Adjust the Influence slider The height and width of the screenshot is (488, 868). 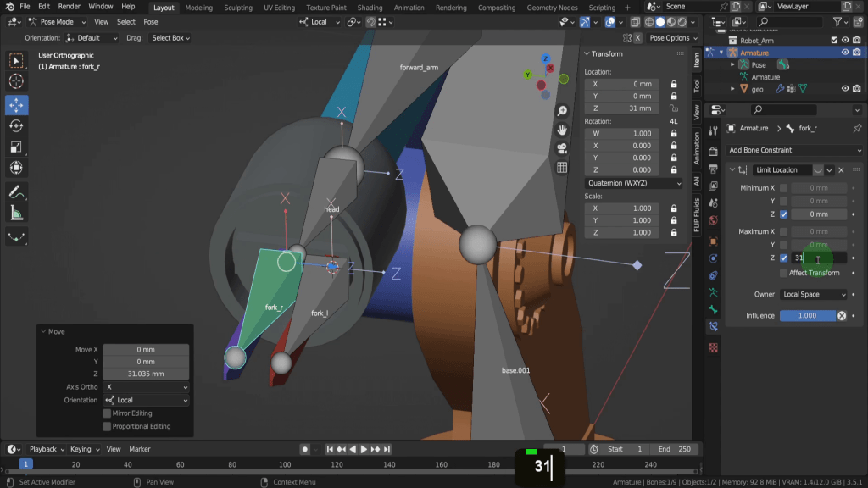click(x=807, y=315)
